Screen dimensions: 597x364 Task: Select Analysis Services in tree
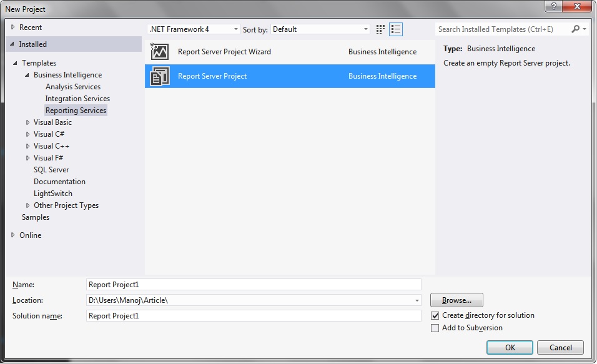(73, 87)
